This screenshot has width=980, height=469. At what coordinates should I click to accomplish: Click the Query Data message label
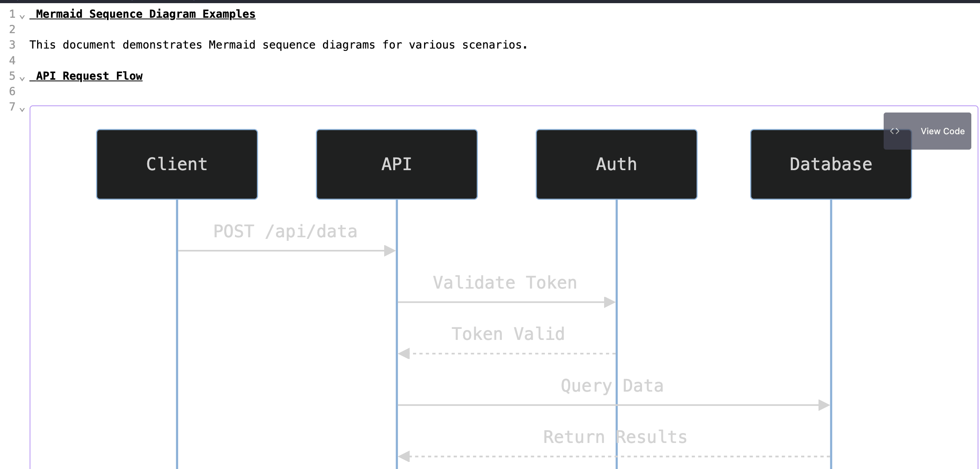pyautogui.click(x=611, y=385)
